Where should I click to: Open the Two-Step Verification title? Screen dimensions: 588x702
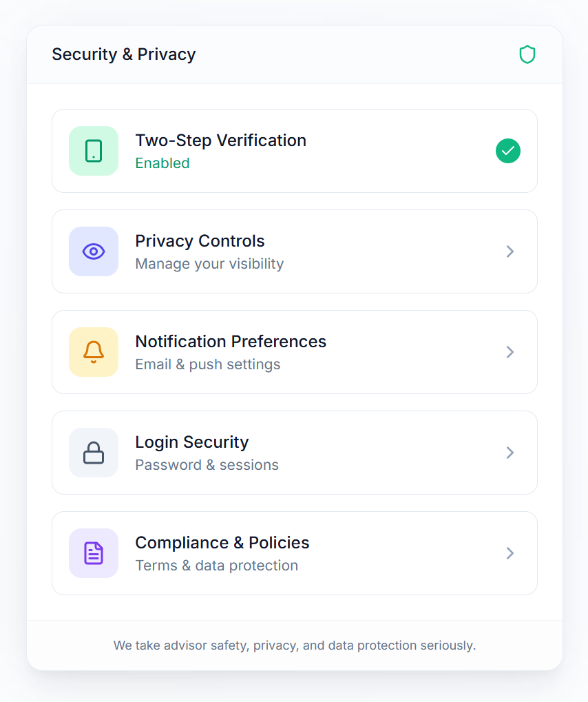[220, 141]
